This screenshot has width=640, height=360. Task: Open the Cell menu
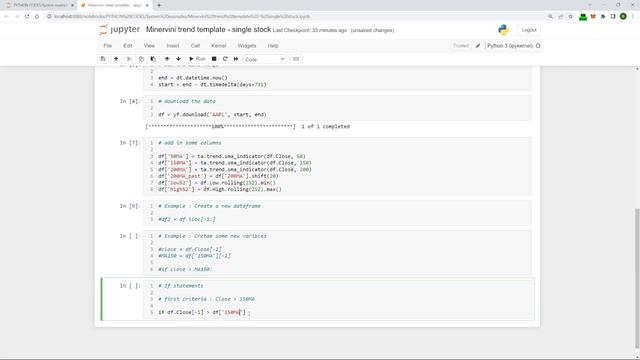click(x=195, y=46)
